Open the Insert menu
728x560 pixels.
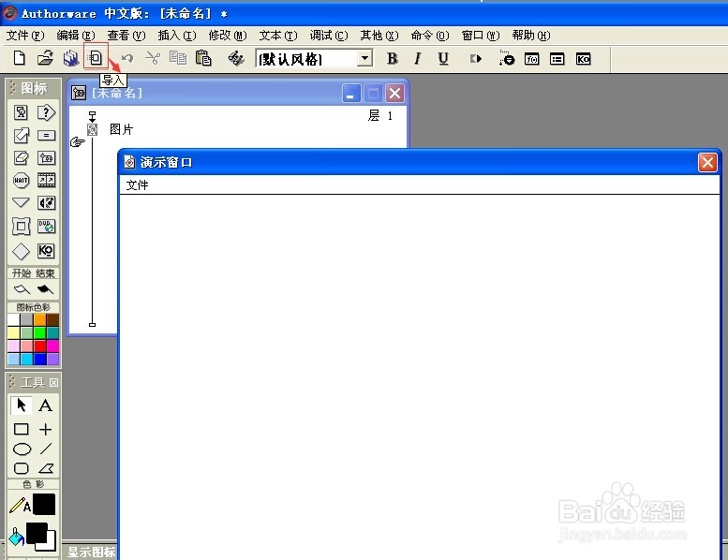pyautogui.click(x=177, y=36)
